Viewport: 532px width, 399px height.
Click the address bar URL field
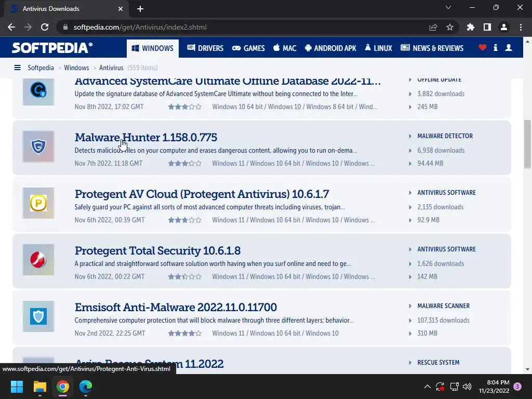pyautogui.click(x=237, y=27)
